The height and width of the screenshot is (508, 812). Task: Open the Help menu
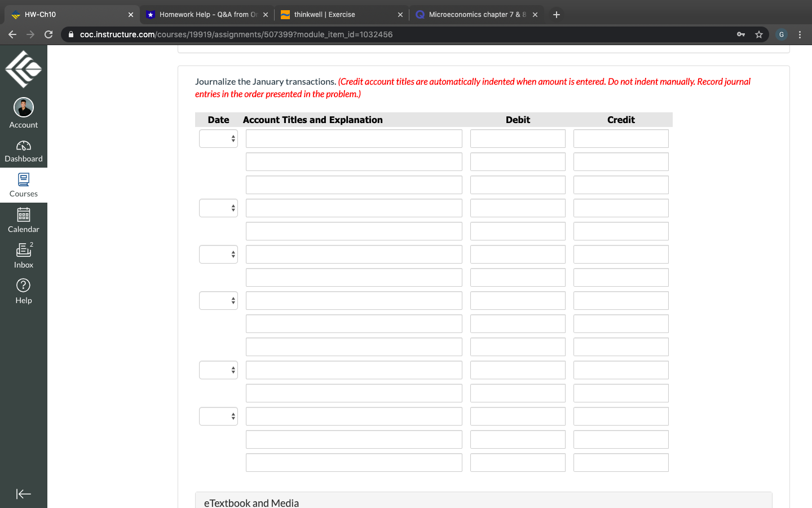pyautogui.click(x=23, y=290)
